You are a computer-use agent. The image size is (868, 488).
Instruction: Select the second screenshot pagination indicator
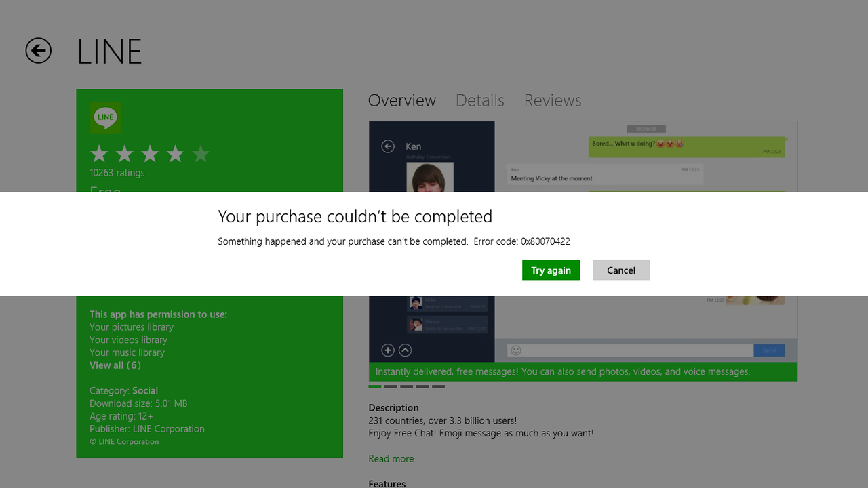391,387
